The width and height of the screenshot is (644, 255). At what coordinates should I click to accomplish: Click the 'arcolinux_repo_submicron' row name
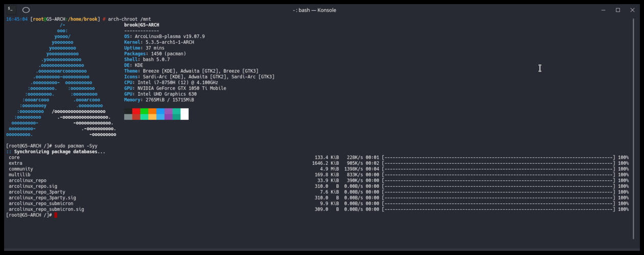tap(41, 203)
